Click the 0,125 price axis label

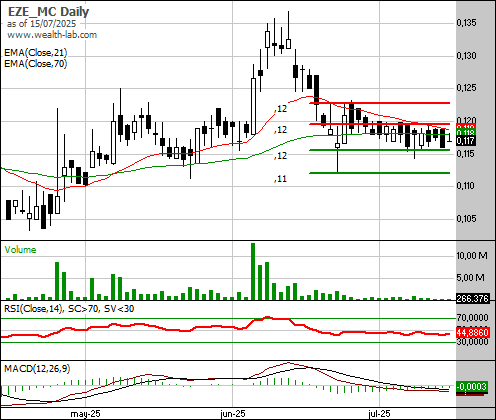pyautogui.click(x=466, y=88)
